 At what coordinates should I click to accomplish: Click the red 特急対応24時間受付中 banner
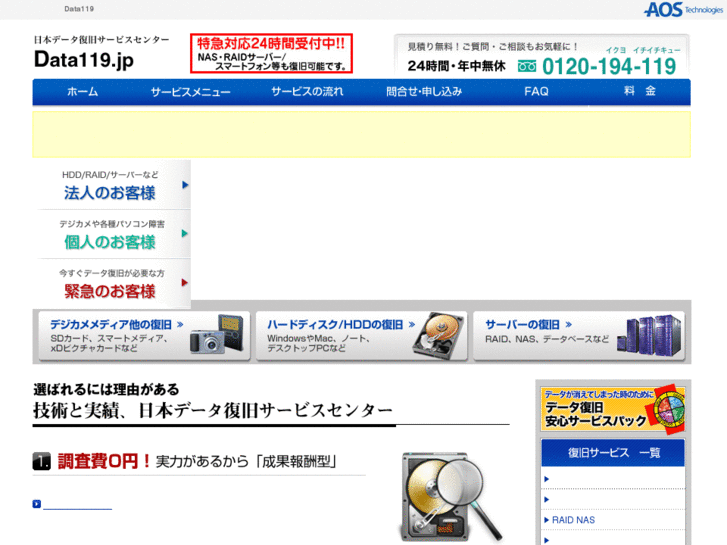click(271, 53)
